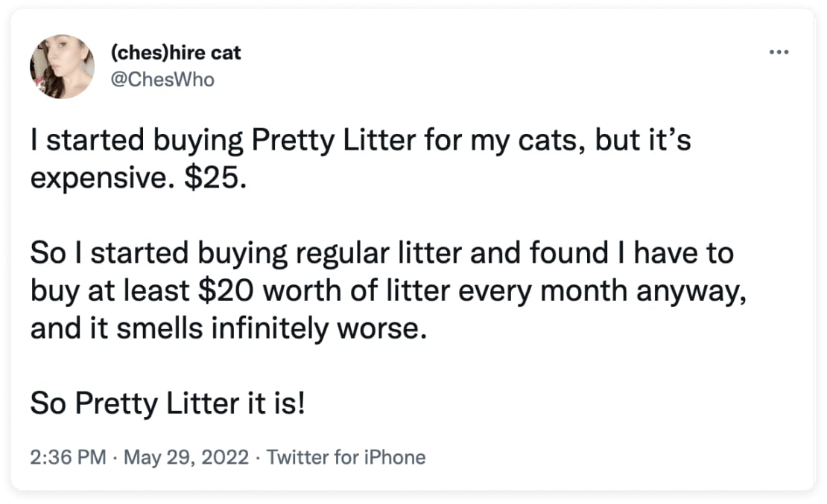Viewport: 827px width, 504px height.
Task: Open the three-dot more options menu
Action: 779,51
